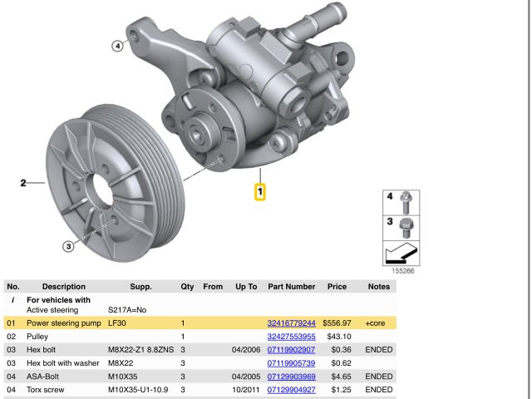Click the Part Number column header

291,287
